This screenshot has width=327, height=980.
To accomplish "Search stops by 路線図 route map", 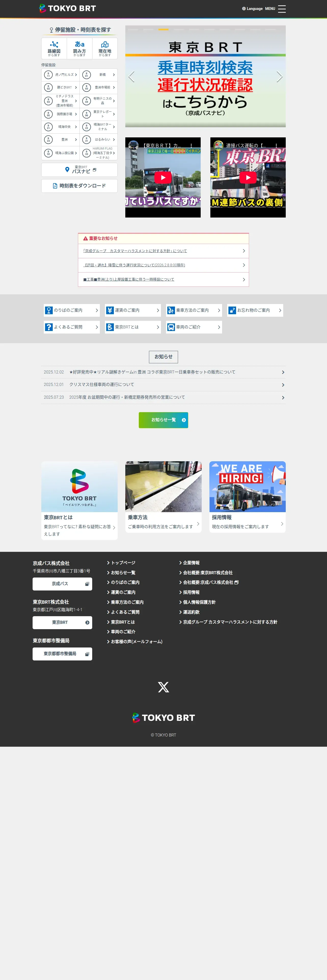I will point(54,48).
